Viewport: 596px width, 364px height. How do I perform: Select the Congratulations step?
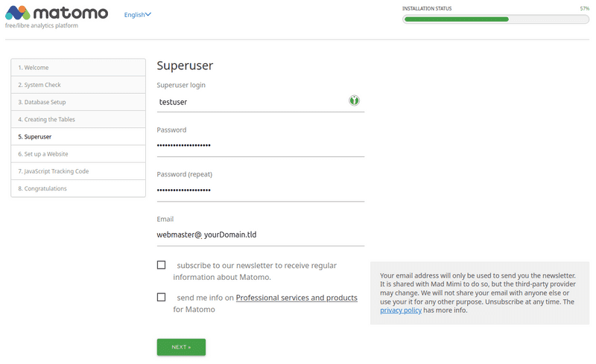[x=78, y=188]
